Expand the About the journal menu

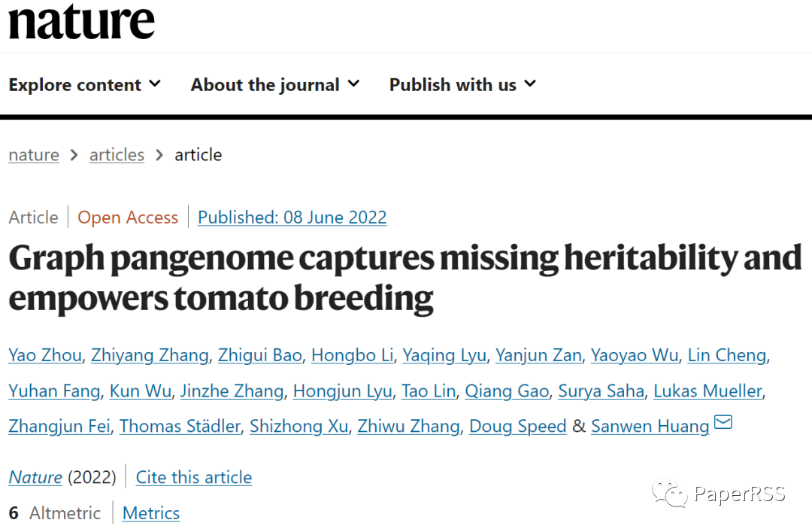point(275,84)
